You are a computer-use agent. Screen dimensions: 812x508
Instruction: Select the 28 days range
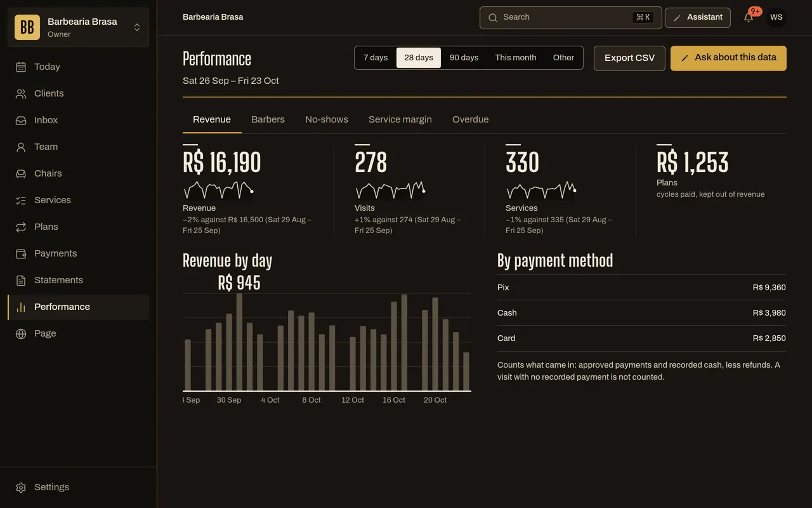coord(419,58)
